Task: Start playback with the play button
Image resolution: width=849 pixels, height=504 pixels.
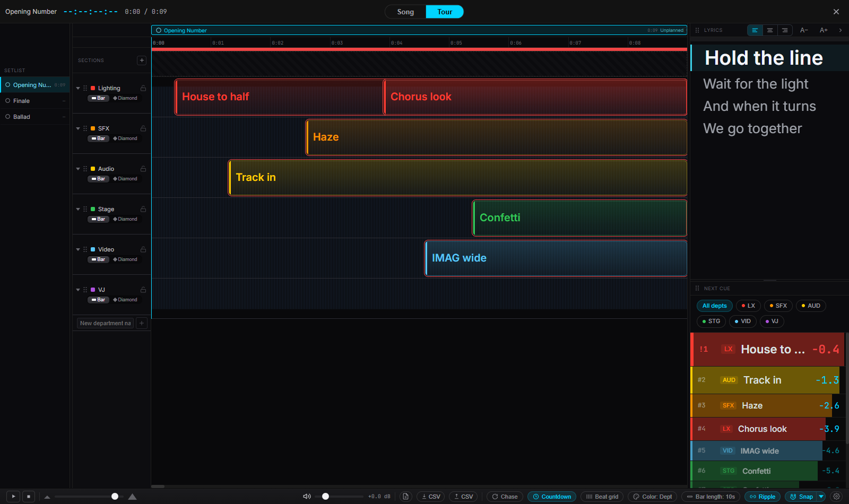Action: click(x=13, y=497)
